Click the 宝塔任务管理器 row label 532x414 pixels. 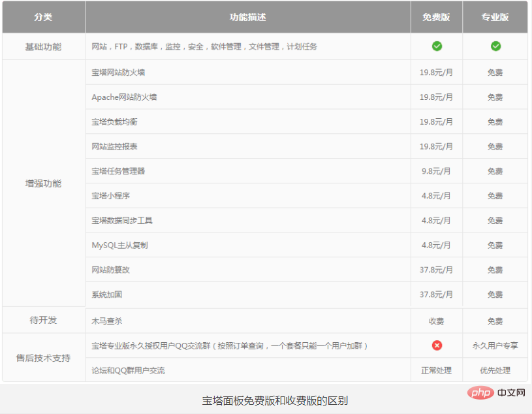118,171
